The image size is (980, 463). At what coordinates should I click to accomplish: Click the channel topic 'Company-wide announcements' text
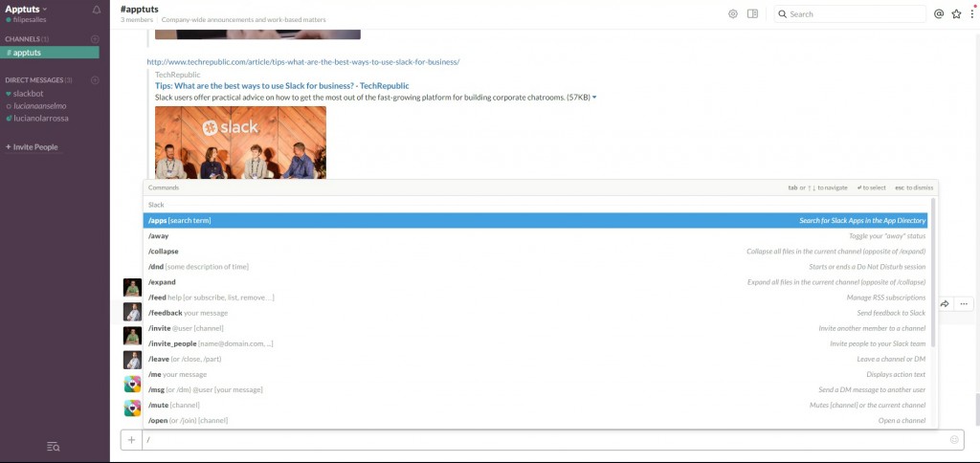click(x=244, y=20)
